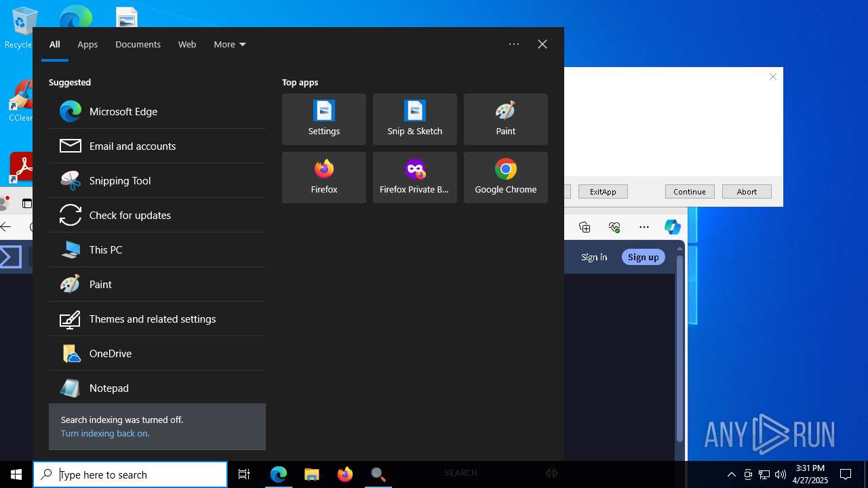This screenshot has width=868, height=488.
Task: Open Snip & Sketch top app tile
Action: pos(415,119)
